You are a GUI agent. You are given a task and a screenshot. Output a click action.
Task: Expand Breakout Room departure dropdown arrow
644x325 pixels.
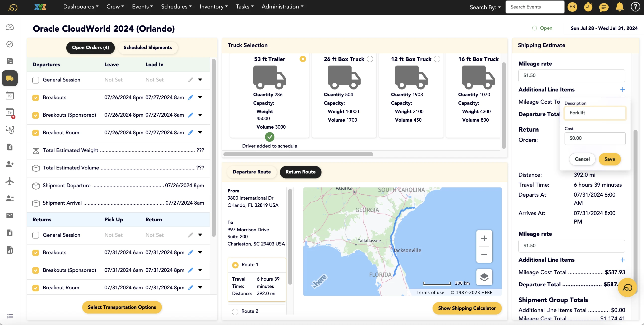[x=200, y=132]
